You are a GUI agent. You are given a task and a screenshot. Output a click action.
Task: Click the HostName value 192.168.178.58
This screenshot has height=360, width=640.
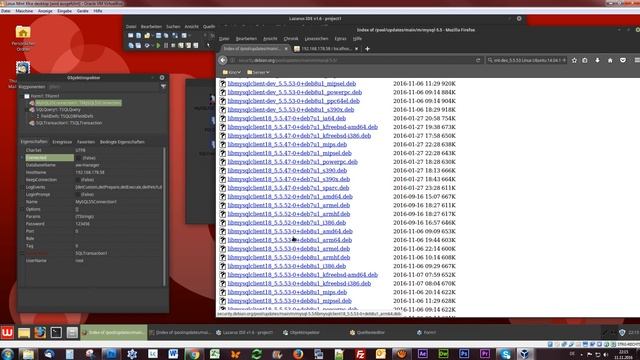click(x=90, y=172)
